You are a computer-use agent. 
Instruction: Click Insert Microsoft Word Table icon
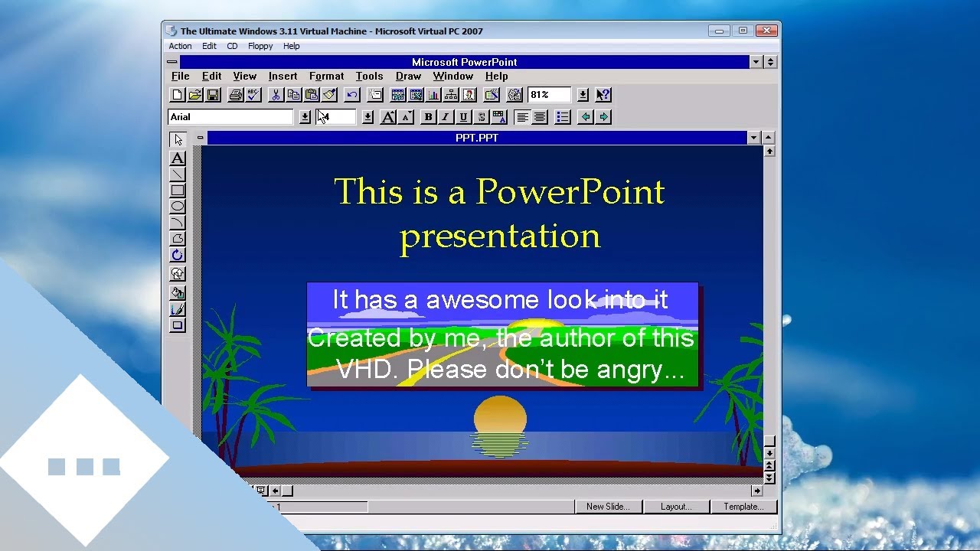point(398,95)
